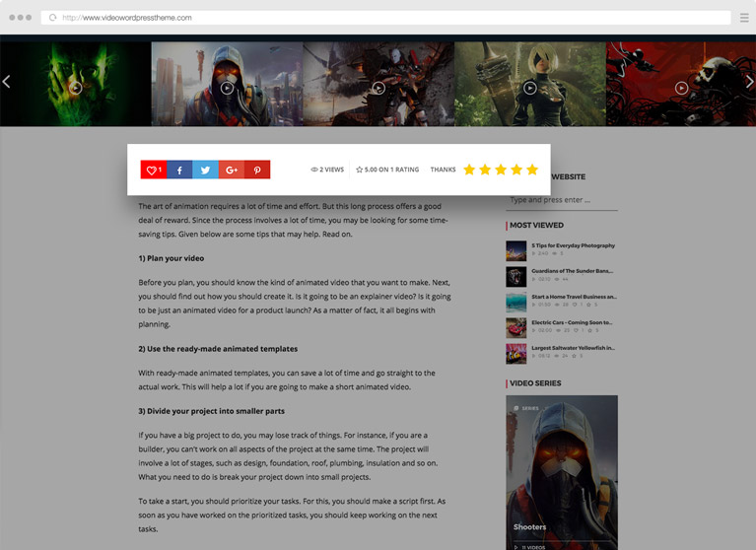Click '3) Divide your project into smaller parts'

[212, 411]
